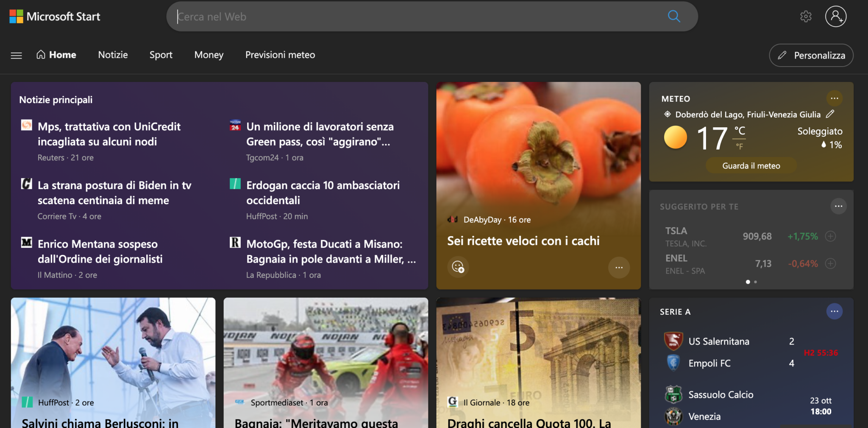
Task: Open Biden strana postura article
Action: [114, 193]
